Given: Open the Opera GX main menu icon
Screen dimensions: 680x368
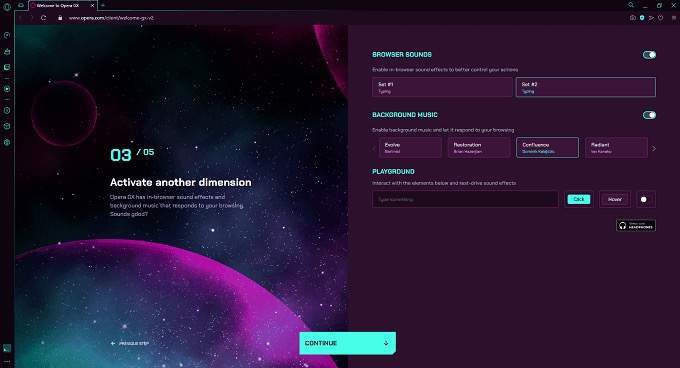Looking at the screenshot, I should 7,6.
